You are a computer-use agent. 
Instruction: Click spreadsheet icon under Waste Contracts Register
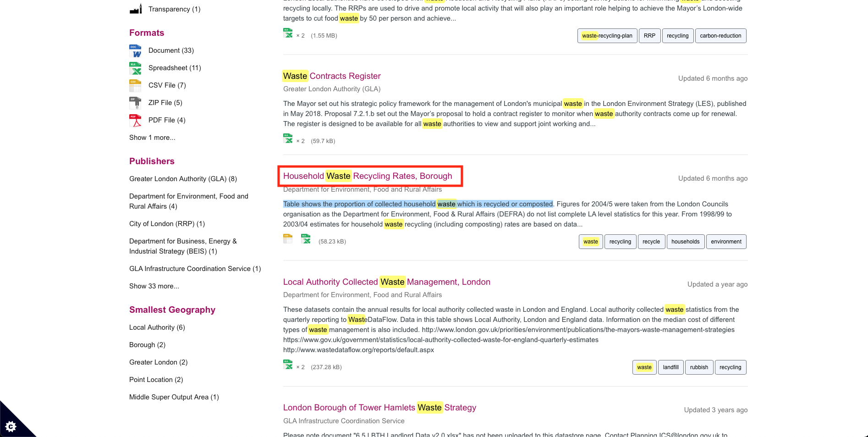[288, 139]
